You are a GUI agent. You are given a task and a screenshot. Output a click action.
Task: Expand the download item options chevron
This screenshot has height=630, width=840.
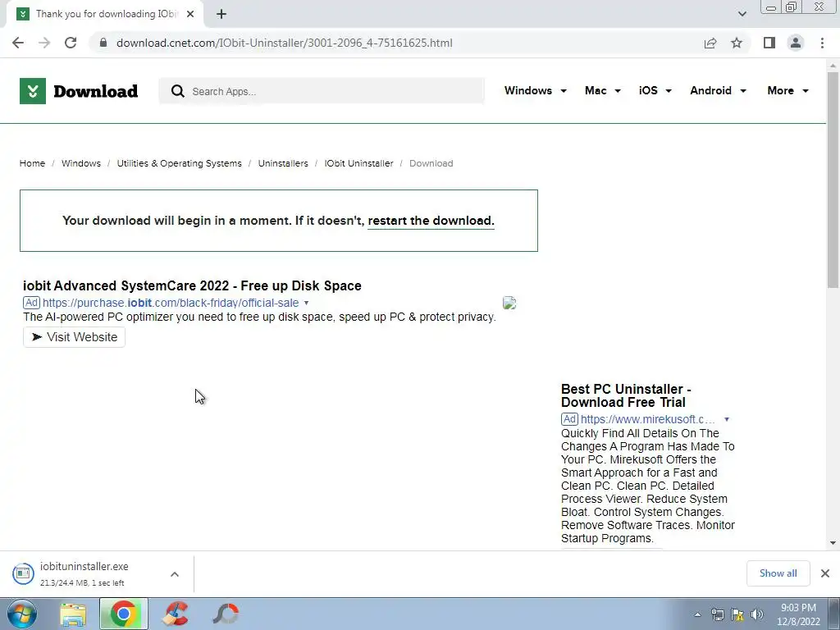pos(175,574)
